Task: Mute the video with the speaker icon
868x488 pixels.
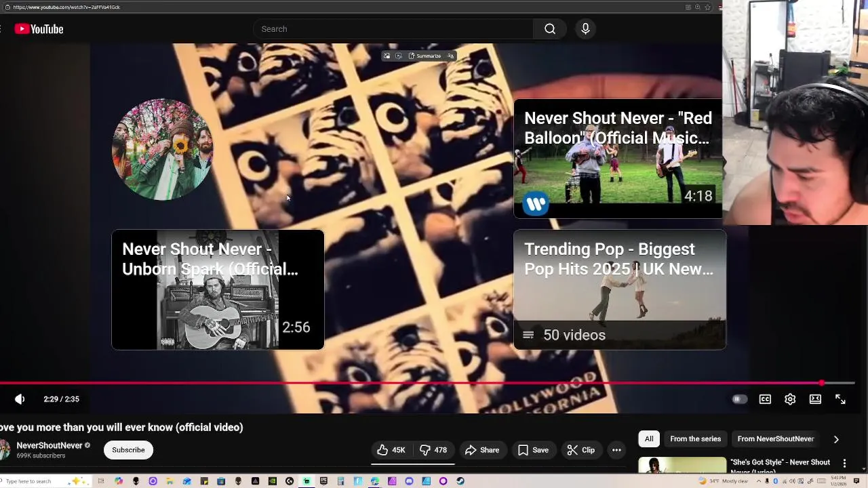Action: (20, 399)
